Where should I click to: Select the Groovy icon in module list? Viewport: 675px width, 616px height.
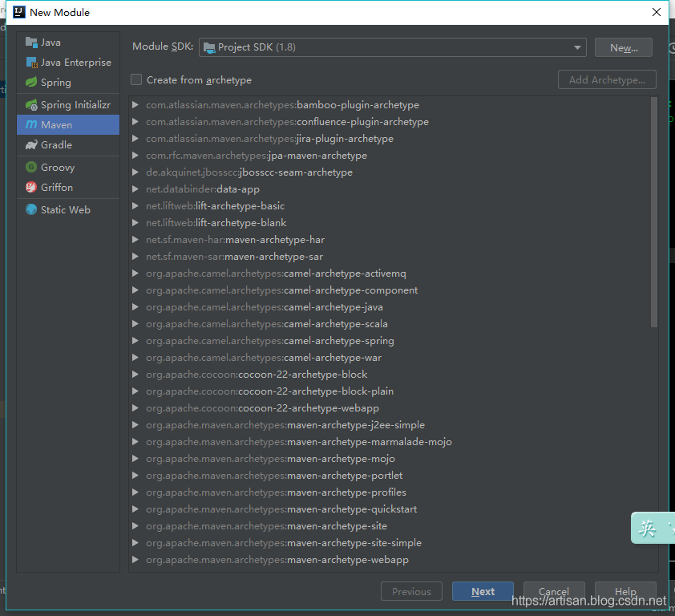tap(31, 168)
